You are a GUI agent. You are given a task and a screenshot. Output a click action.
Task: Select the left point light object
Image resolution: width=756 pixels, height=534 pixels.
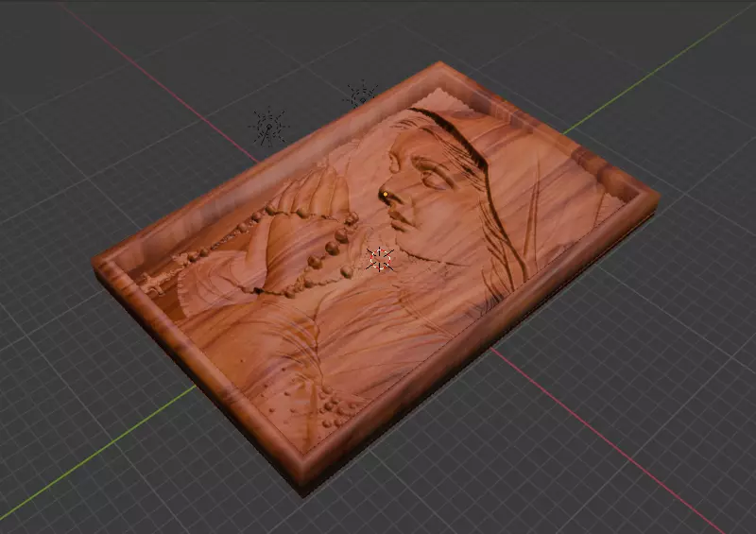268,128
